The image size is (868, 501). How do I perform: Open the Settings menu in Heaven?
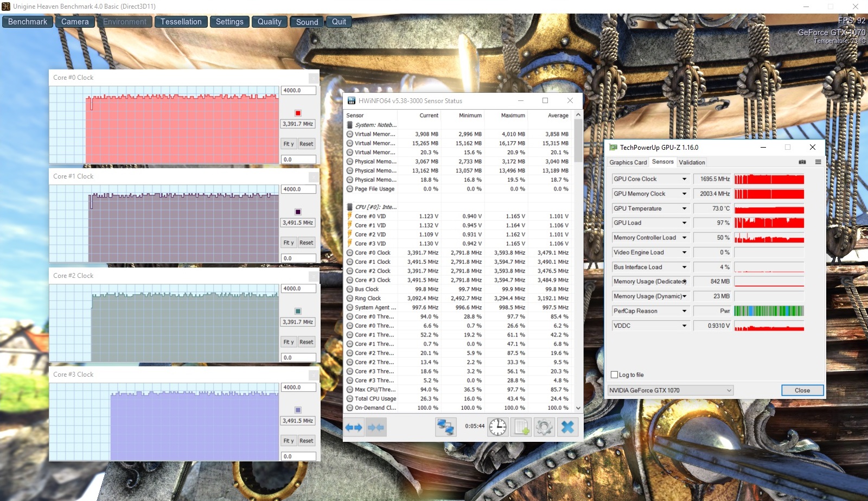point(229,22)
